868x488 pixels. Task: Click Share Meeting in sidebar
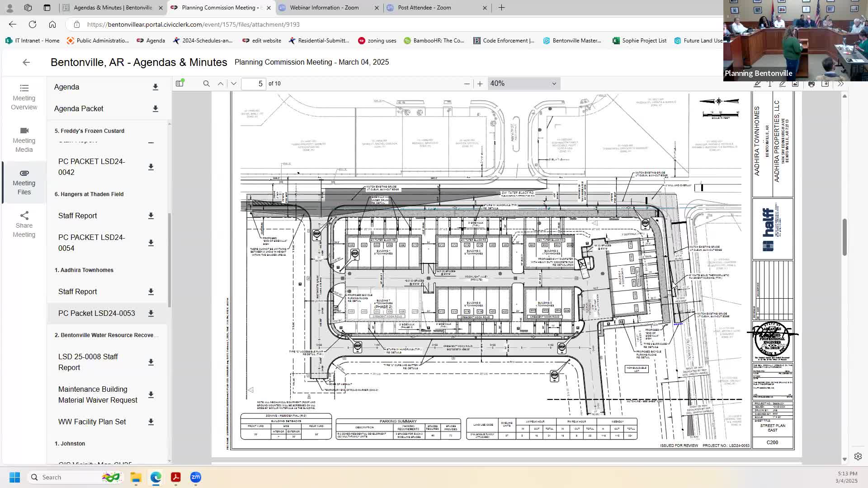click(24, 225)
